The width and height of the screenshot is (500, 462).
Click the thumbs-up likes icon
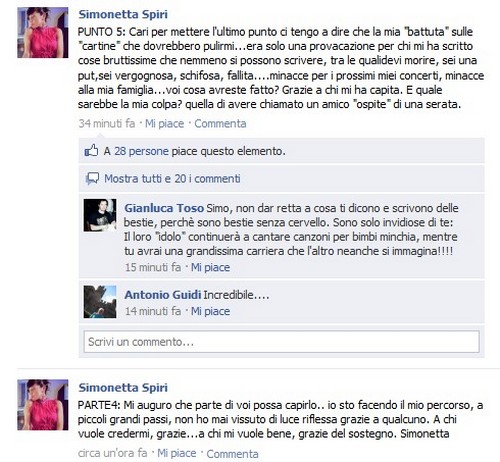(91, 151)
